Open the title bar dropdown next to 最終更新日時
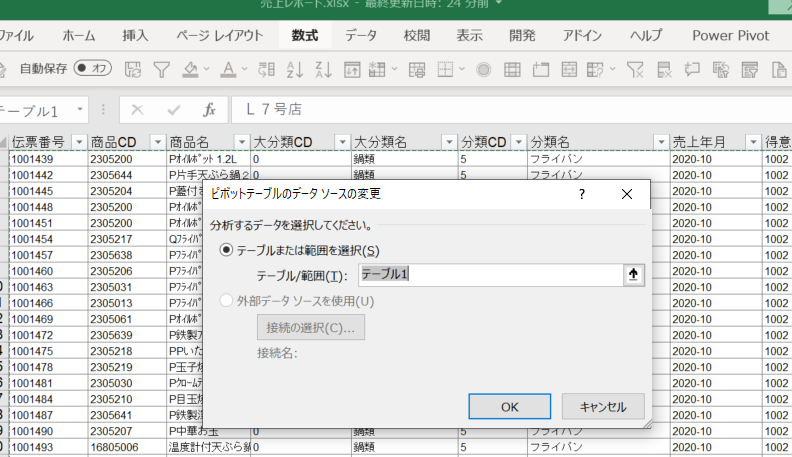The height and width of the screenshot is (457, 792). click(x=499, y=4)
